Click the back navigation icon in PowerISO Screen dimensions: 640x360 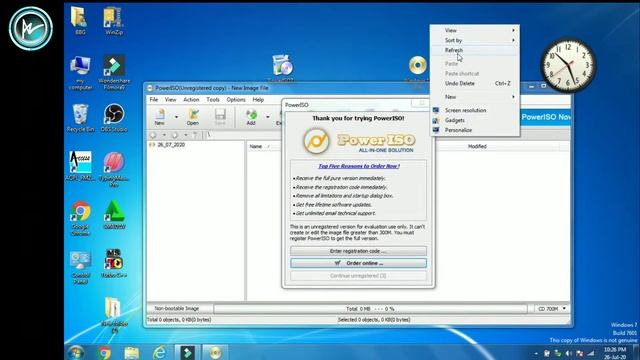[x=153, y=135]
